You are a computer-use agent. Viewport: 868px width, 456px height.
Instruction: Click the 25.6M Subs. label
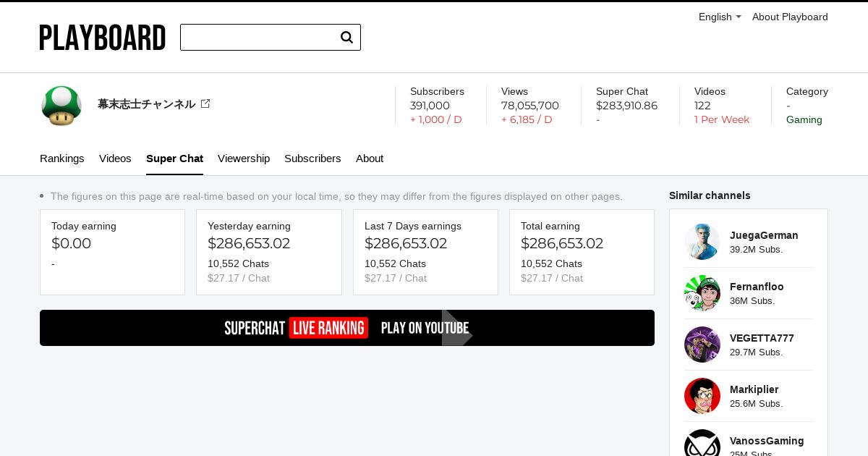pyautogui.click(x=756, y=404)
